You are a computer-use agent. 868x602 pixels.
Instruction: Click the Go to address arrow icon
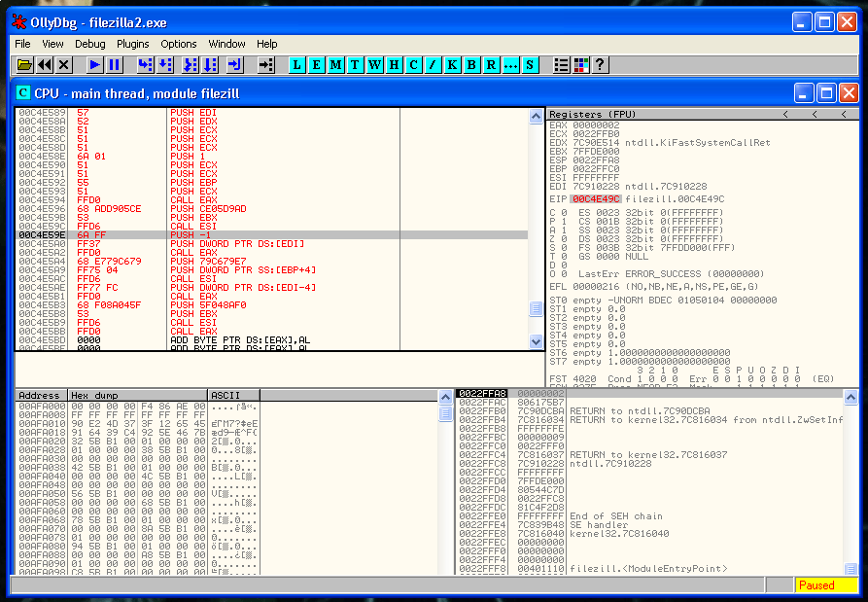[265, 65]
